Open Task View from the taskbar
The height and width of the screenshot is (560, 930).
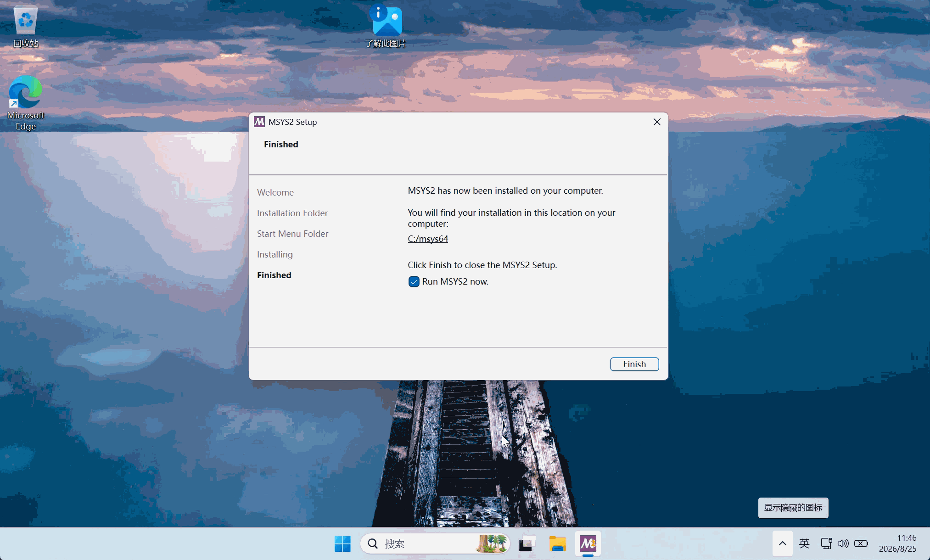[x=527, y=544]
